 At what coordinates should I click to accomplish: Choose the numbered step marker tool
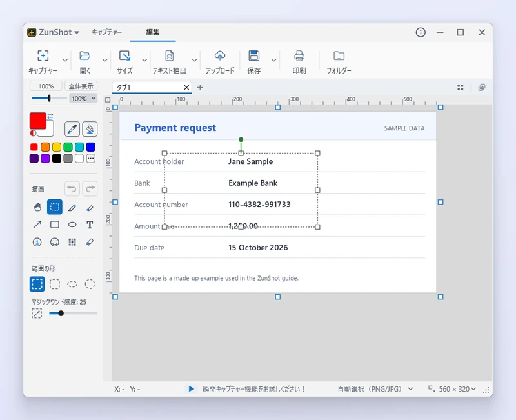[37, 242]
